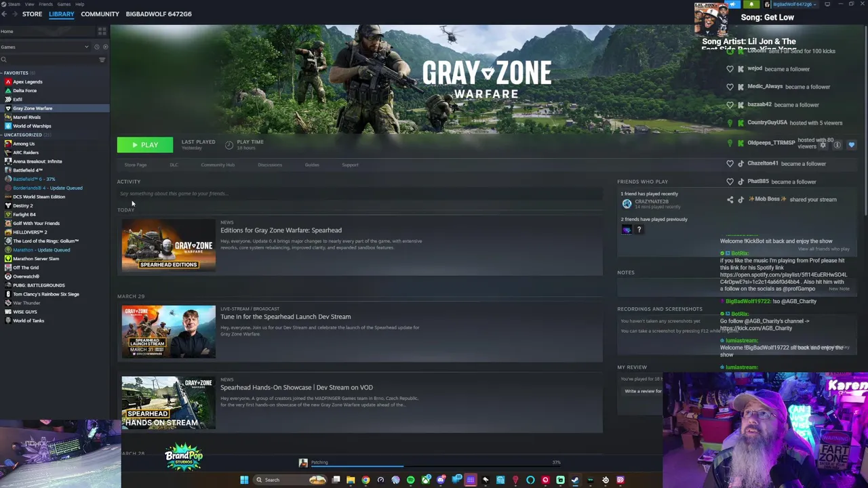Click the green PLAY button

tap(144, 145)
